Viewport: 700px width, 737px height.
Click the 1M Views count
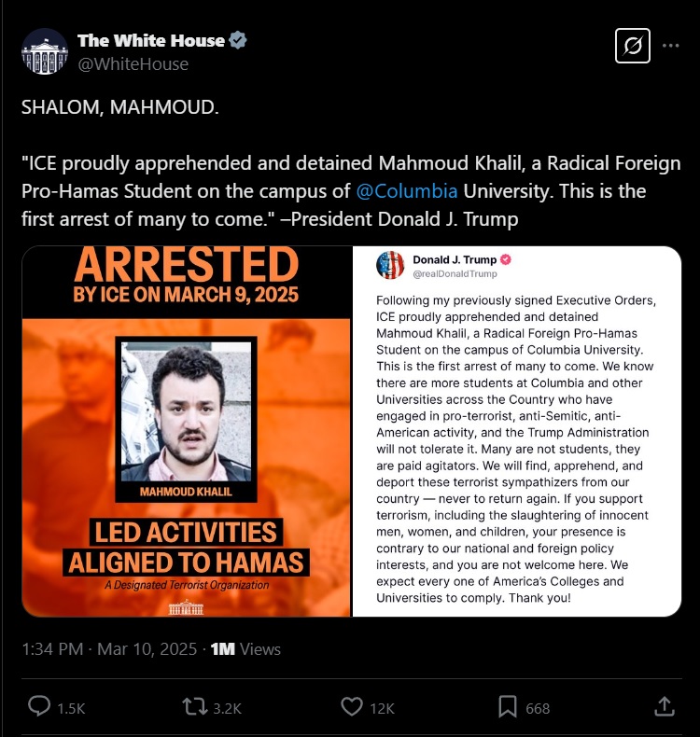245,649
